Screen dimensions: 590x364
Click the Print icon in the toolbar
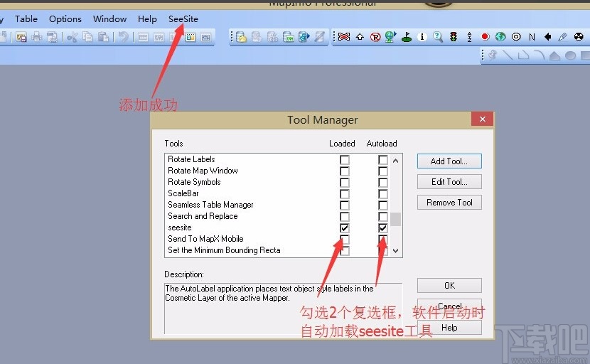click(x=36, y=37)
